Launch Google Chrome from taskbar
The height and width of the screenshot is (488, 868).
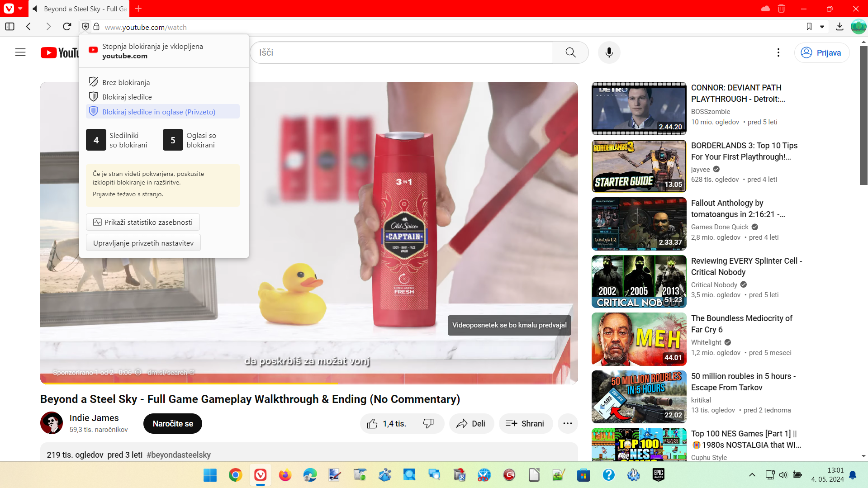[x=235, y=475]
